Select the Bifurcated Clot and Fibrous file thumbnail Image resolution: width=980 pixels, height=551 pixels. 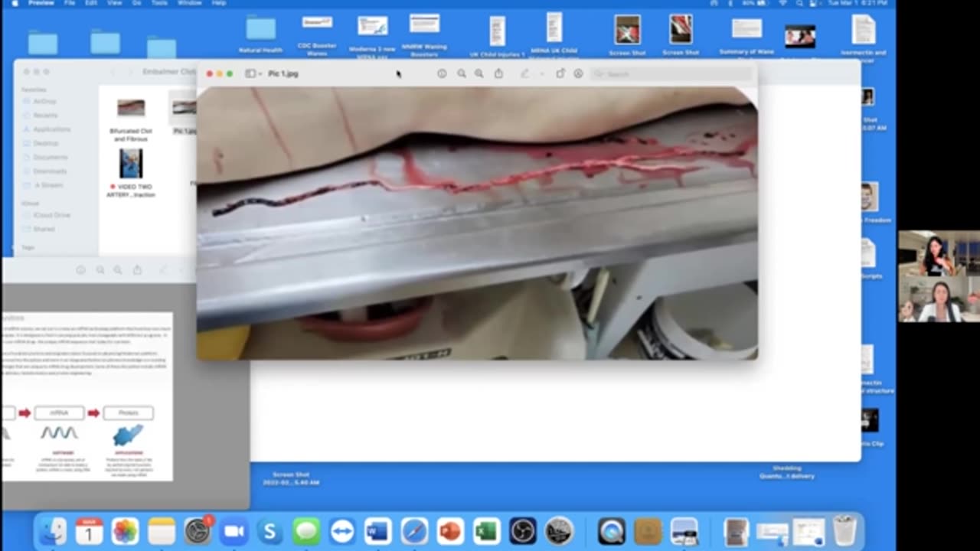click(x=131, y=108)
